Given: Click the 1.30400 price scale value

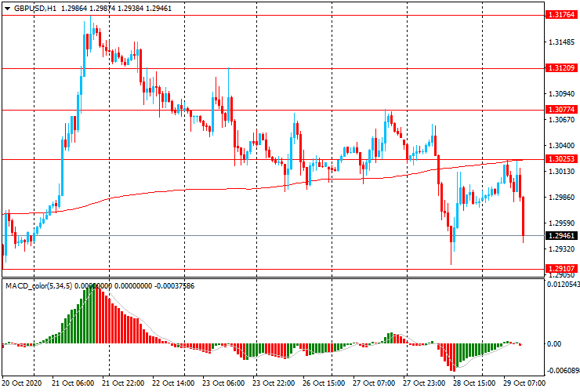Looking at the screenshot, I should point(561,146).
